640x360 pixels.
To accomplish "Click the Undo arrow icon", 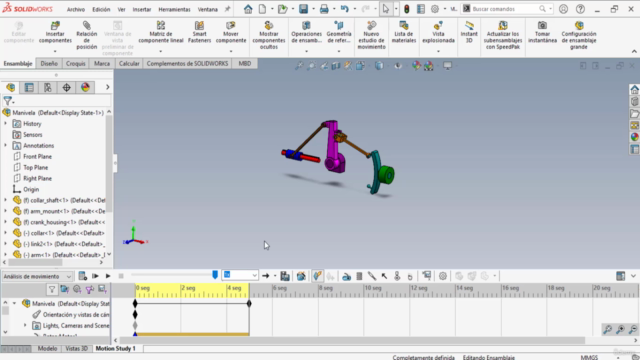I will coord(344,9).
